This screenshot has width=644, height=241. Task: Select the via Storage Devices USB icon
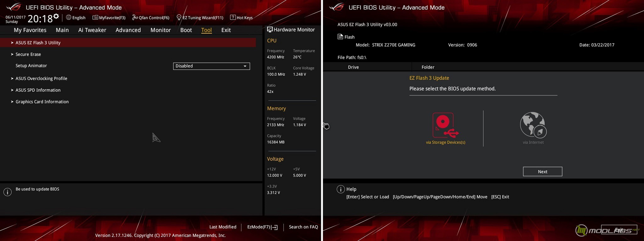tap(445, 125)
